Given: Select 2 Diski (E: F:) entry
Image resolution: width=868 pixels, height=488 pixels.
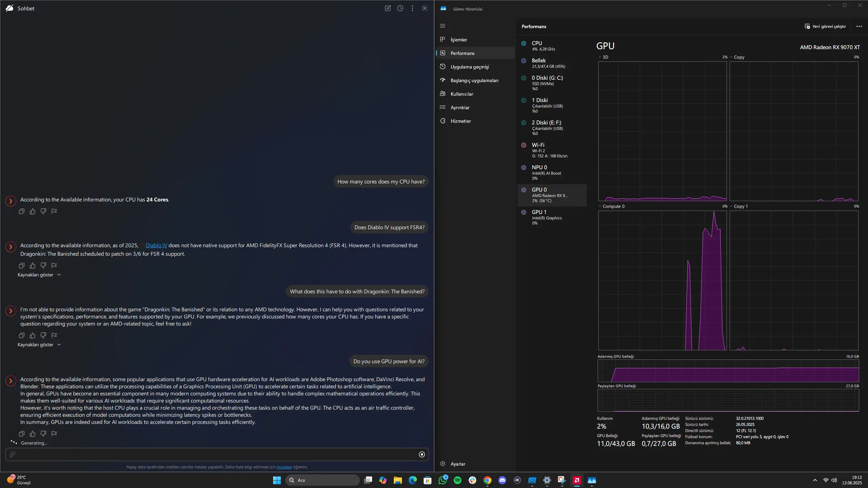Looking at the screenshot, I should 552,128.
